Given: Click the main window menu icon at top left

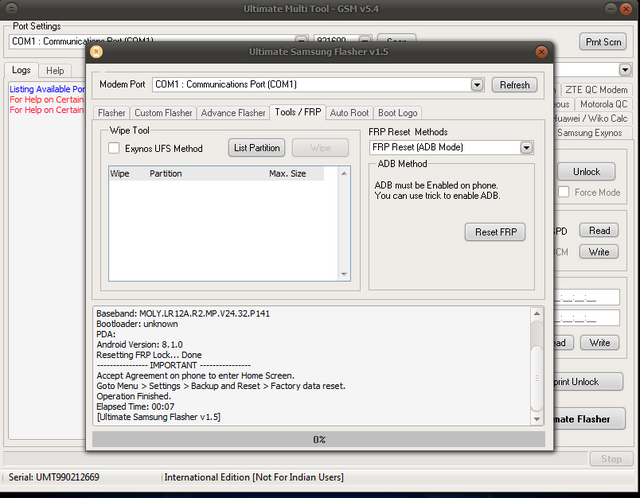Looking at the screenshot, I should [11, 8].
